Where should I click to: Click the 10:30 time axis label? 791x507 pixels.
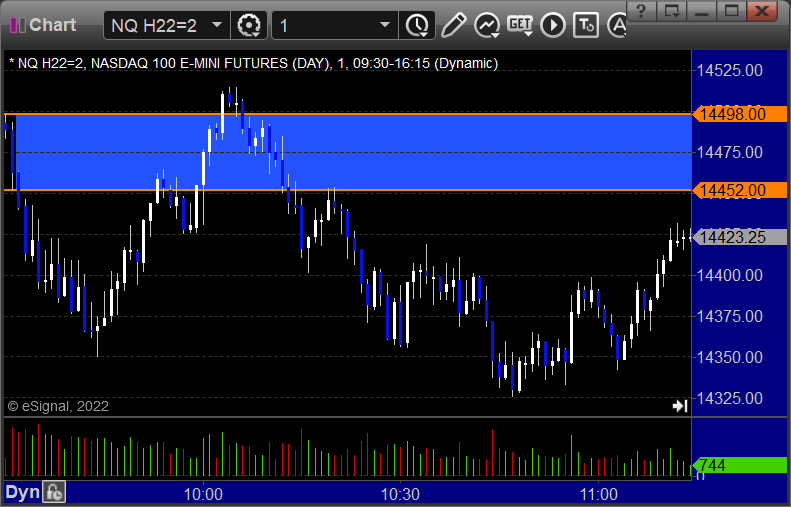pyautogui.click(x=401, y=494)
